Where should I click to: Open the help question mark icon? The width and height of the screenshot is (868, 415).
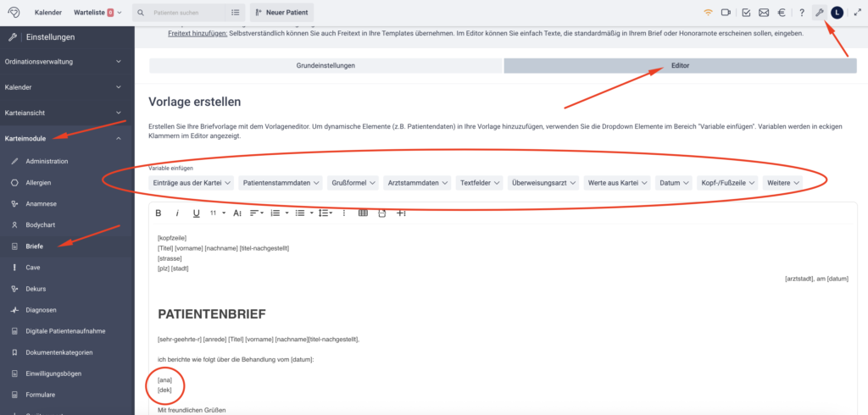[x=802, y=12]
